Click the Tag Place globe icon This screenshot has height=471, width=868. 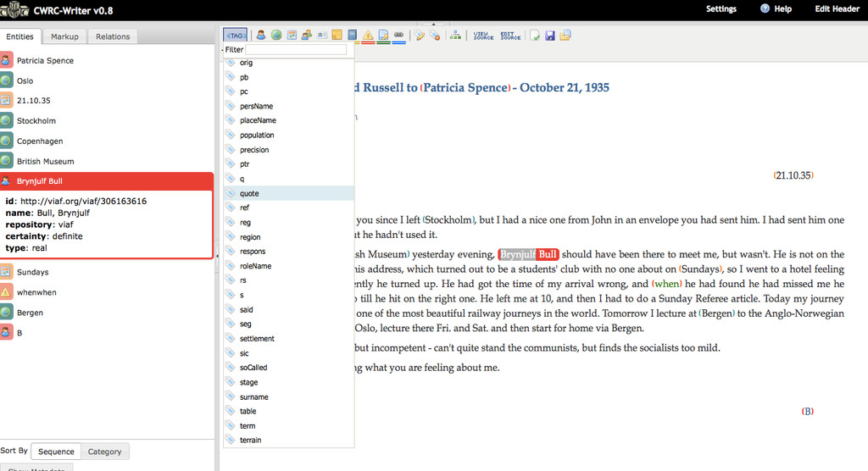click(x=276, y=35)
